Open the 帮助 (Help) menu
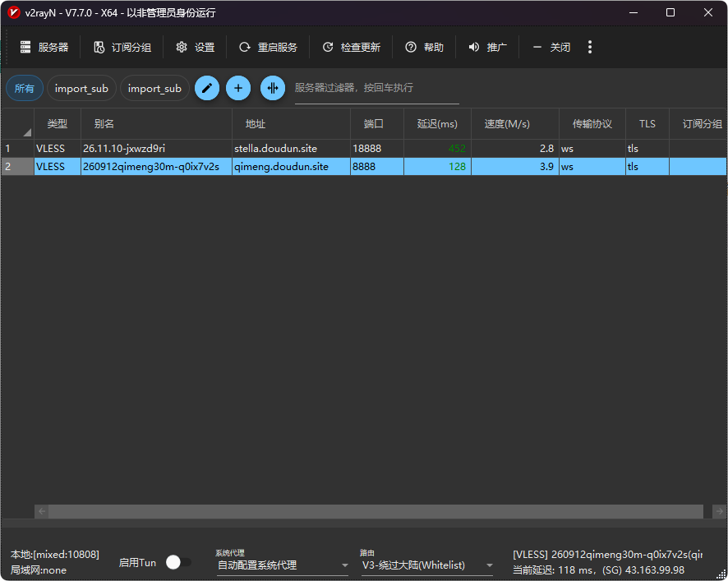The width and height of the screenshot is (728, 581). tap(424, 48)
